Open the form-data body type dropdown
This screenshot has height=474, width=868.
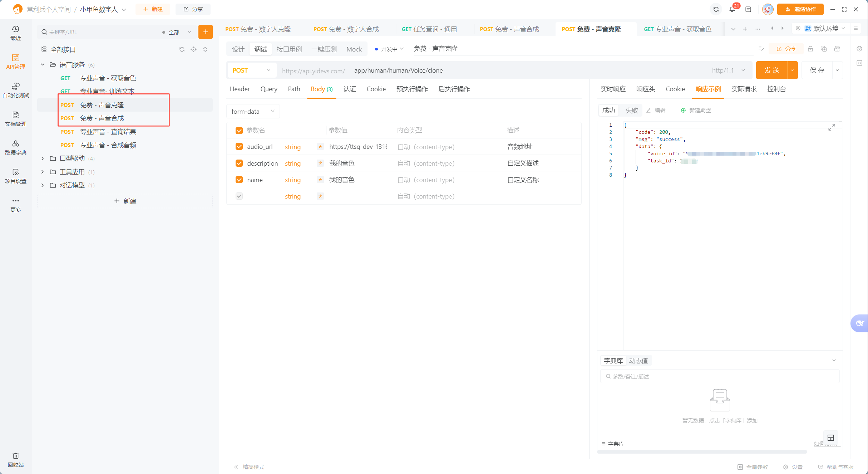(253, 111)
